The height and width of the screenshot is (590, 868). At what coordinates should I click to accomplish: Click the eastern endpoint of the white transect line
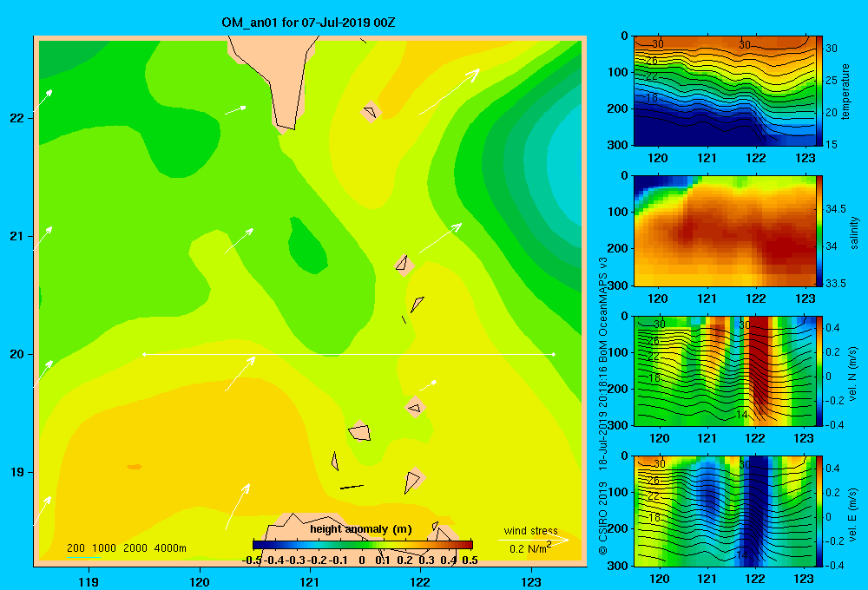554,354
